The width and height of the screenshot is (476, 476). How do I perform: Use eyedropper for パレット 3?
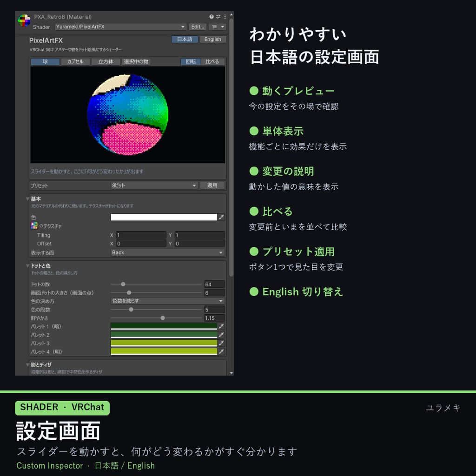221,343
